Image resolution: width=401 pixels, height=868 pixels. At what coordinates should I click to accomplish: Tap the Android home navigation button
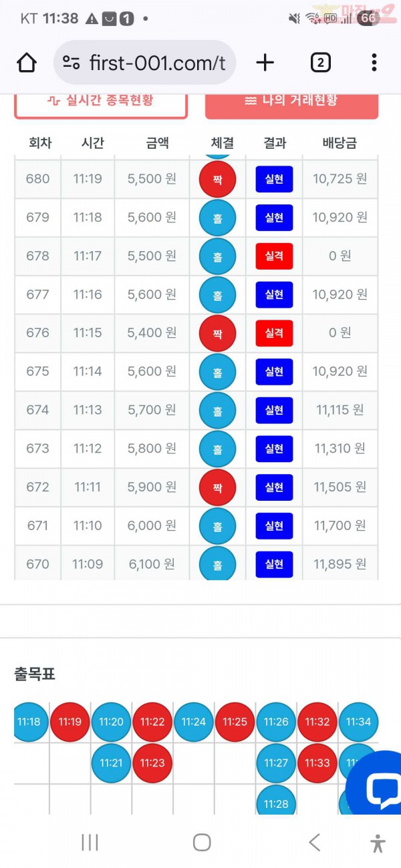coord(202,843)
